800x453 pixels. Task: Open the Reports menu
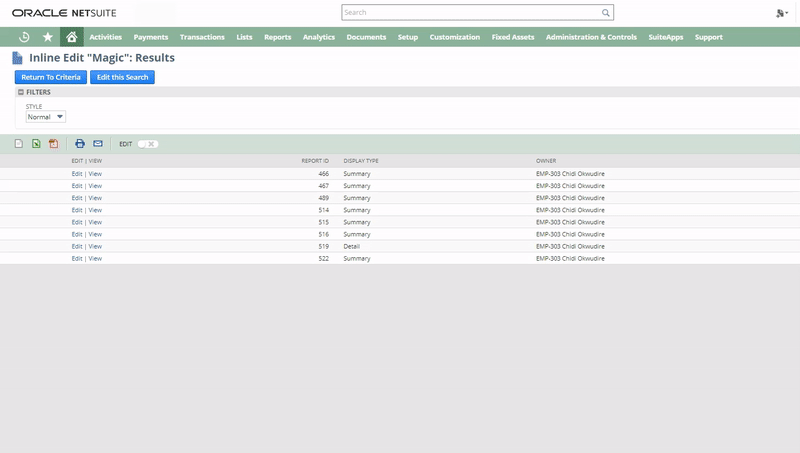click(278, 37)
